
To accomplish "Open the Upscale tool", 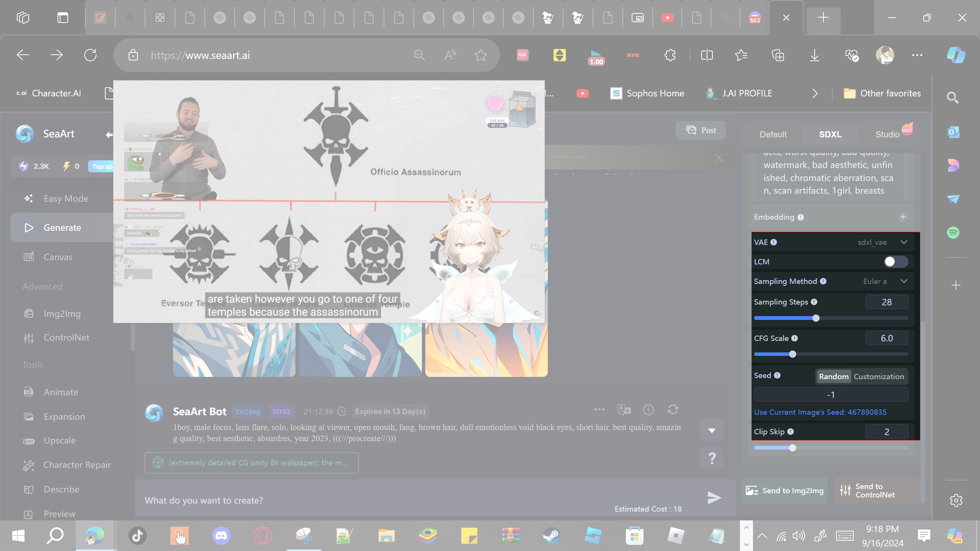I will tap(59, 440).
